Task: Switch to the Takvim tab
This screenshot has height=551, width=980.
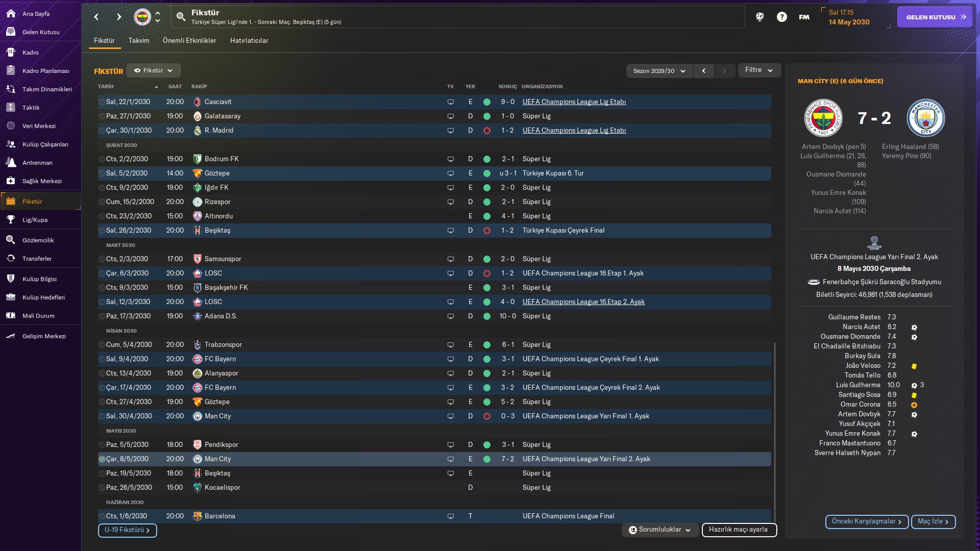Action: (x=139, y=41)
